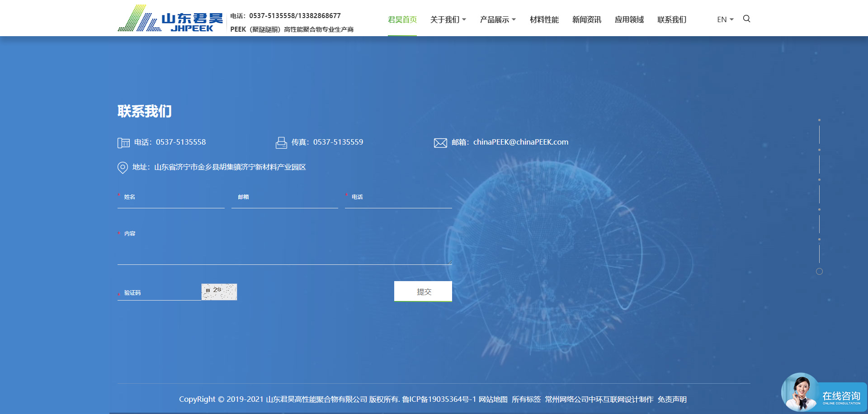
Task: Expand the 关于我们 dropdown menu
Action: point(448,19)
